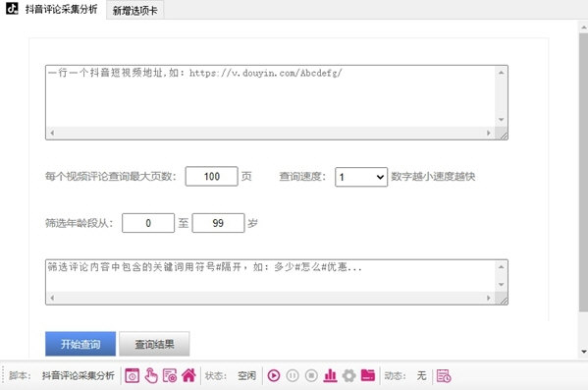Image resolution: width=588 pixels, height=390 pixels.
Task: Click script name 抖音评论采集分析 in status bar
Action: click(78, 375)
